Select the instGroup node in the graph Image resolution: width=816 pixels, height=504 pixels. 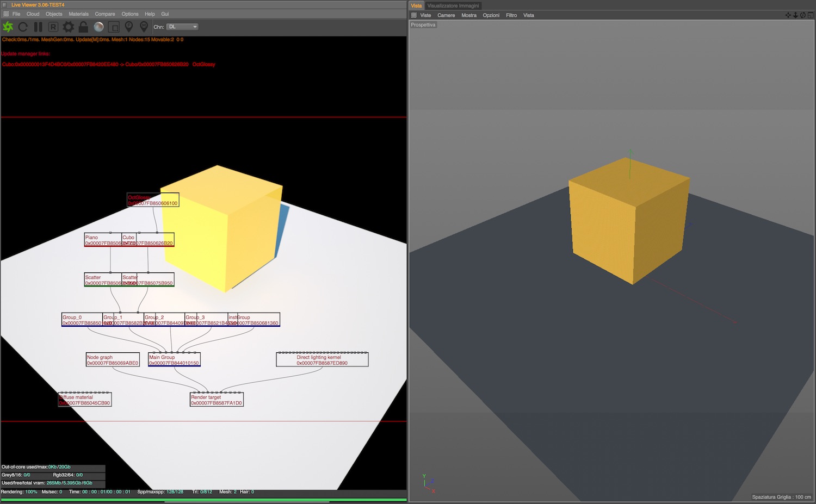pyautogui.click(x=254, y=320)
